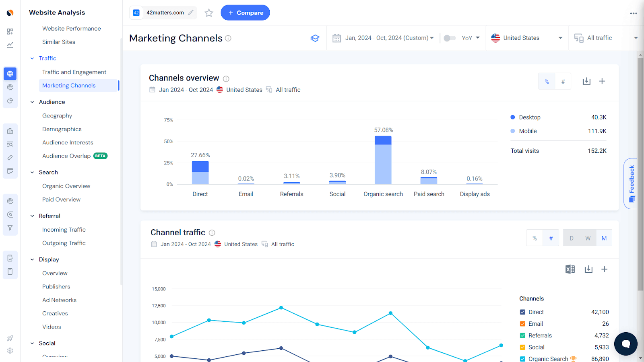Disable the Social channel checkbox
This screenshot has height=362, width=644.
[522, 347]
